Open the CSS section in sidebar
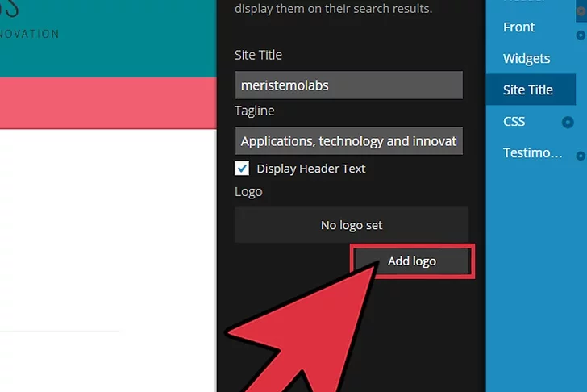The image size is (587, 392). [514, 121]
